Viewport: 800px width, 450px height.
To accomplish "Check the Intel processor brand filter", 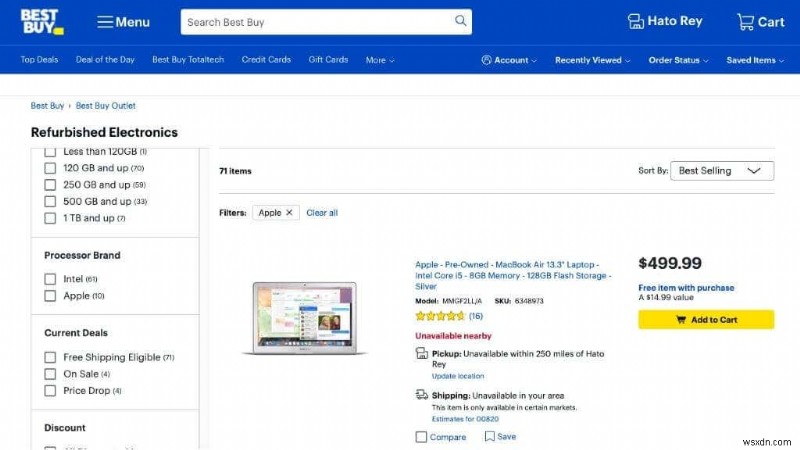I will pyautogui.click(x=50, y=279).
